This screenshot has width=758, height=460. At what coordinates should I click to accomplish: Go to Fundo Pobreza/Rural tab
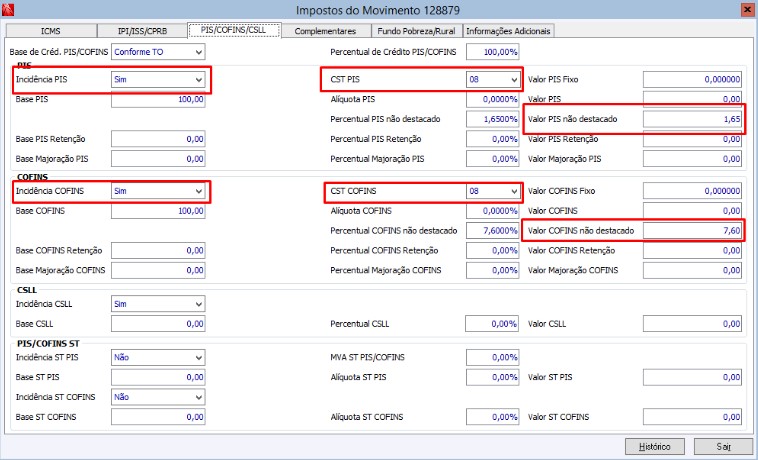416,31
